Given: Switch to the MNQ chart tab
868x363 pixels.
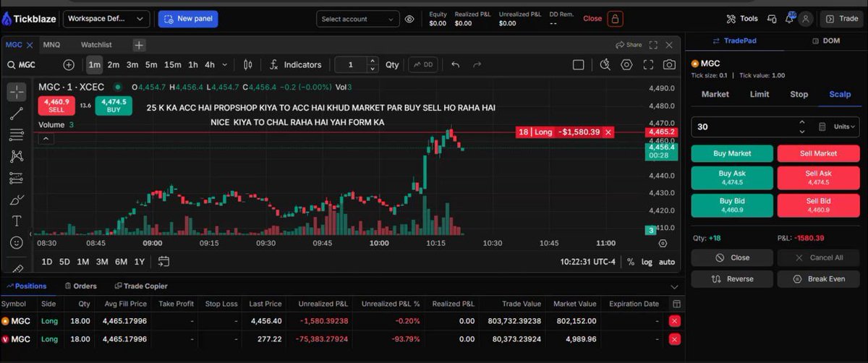Looking at the screenshot, I should pos(51,45).
